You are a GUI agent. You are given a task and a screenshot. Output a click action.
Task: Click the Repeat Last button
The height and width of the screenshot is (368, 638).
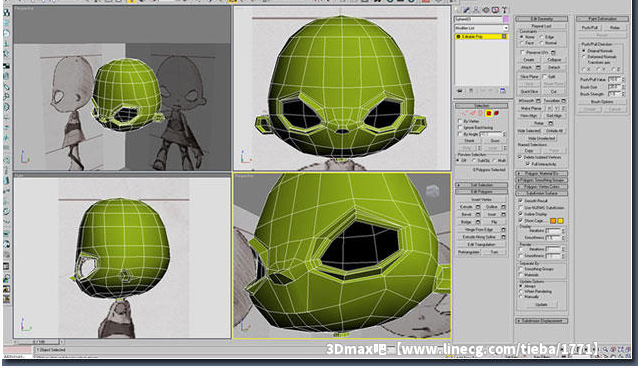pyautogui.click(x=541, y=26)
